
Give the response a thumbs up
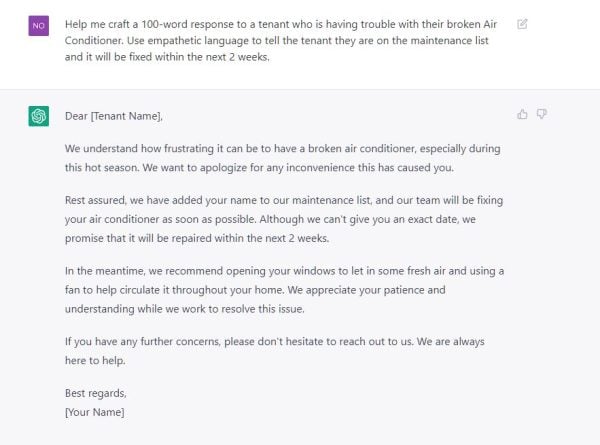[x=522, y=114]
